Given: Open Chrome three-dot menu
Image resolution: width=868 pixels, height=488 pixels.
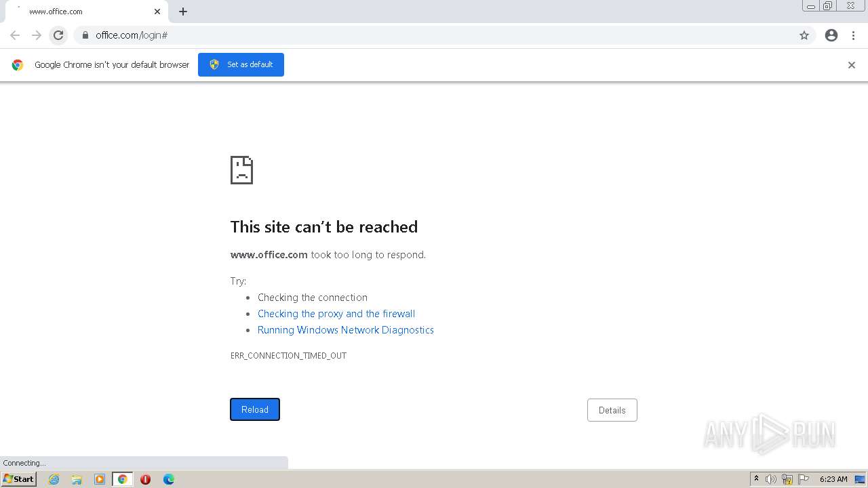Looking at the screenshot, I should pos(853,35).
